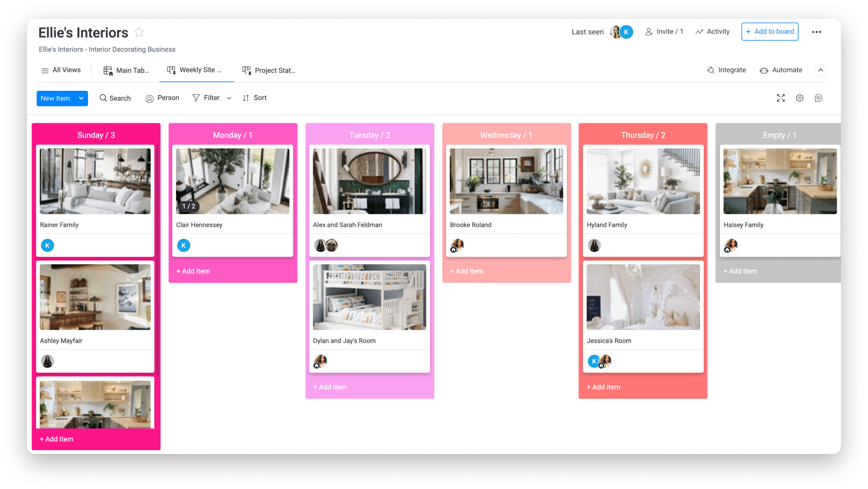
Task: Open the Dylan and Jay's Room bunk bed photo
Action: (x=369, y=297)
